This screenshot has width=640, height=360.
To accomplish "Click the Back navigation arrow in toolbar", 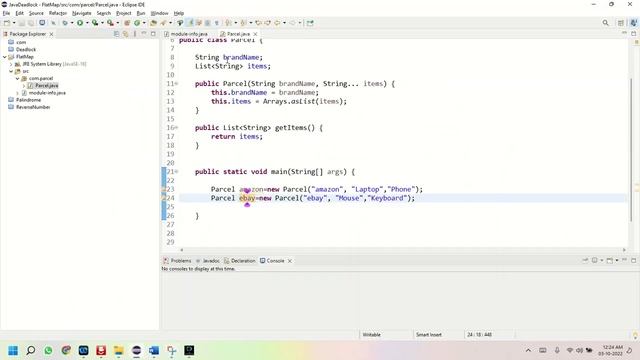I will click(x=277, y=23).
